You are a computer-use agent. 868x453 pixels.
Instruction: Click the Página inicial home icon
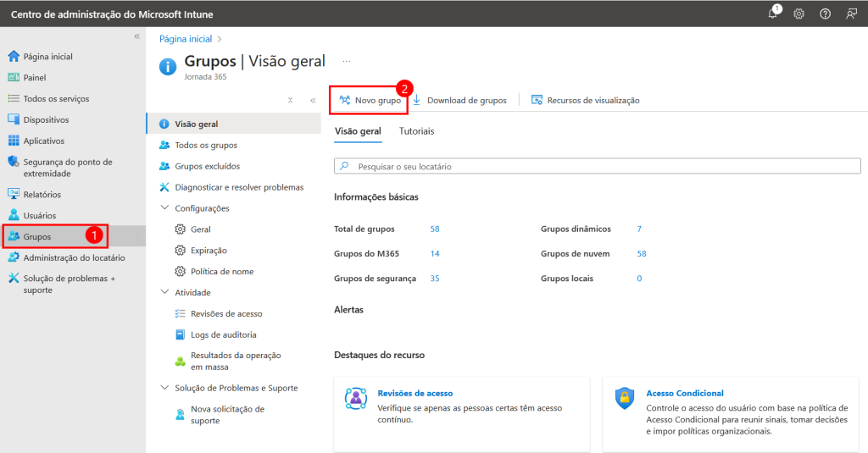click(x=14, y=57)
